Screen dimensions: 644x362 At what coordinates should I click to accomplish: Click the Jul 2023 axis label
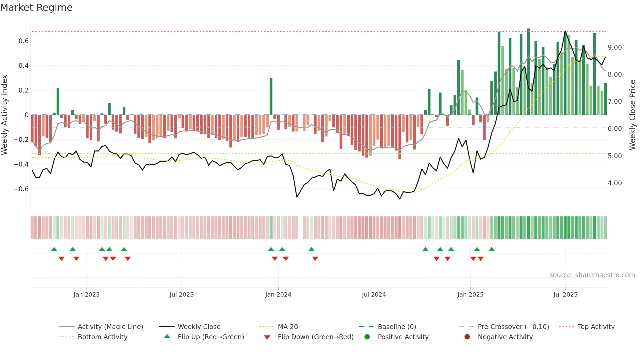tap(182, 294)
